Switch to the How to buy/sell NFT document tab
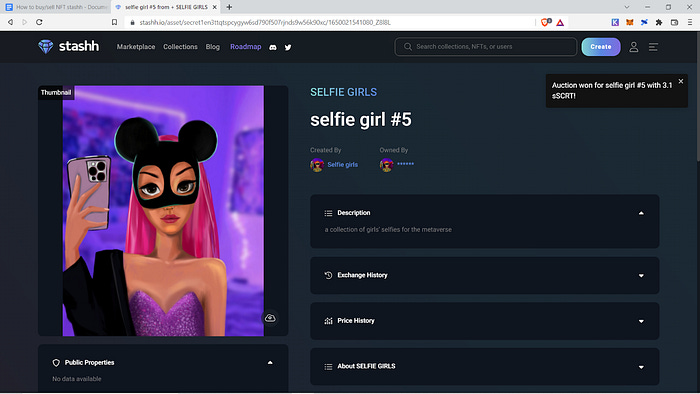Image resolution: width=700 pixels, height=394 pixels. point(56,7)
